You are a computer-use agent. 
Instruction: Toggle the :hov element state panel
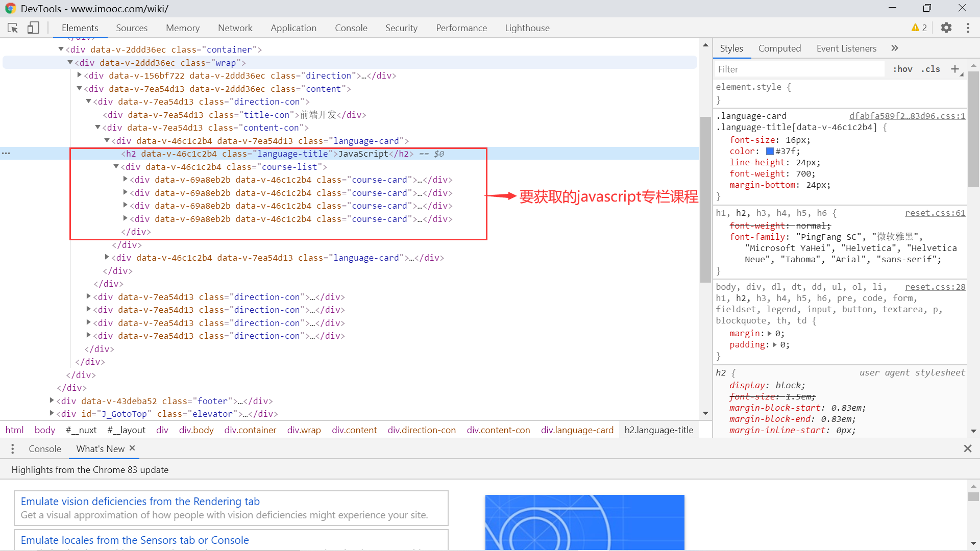[x=902, y=69]
